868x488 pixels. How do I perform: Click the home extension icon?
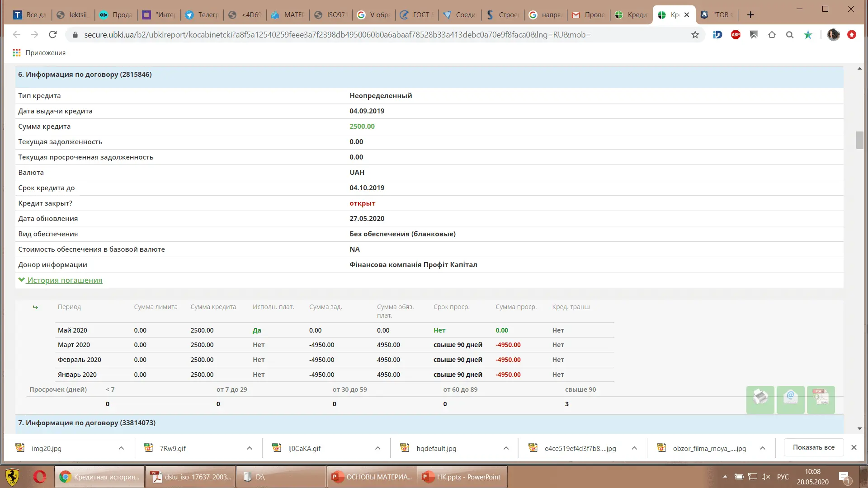click(772, 35)
